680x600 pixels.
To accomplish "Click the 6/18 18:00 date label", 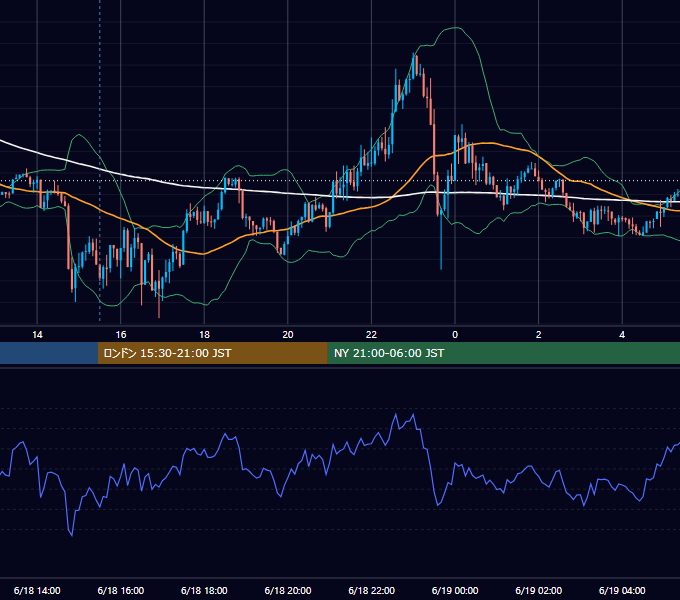I will click(204, 590).
